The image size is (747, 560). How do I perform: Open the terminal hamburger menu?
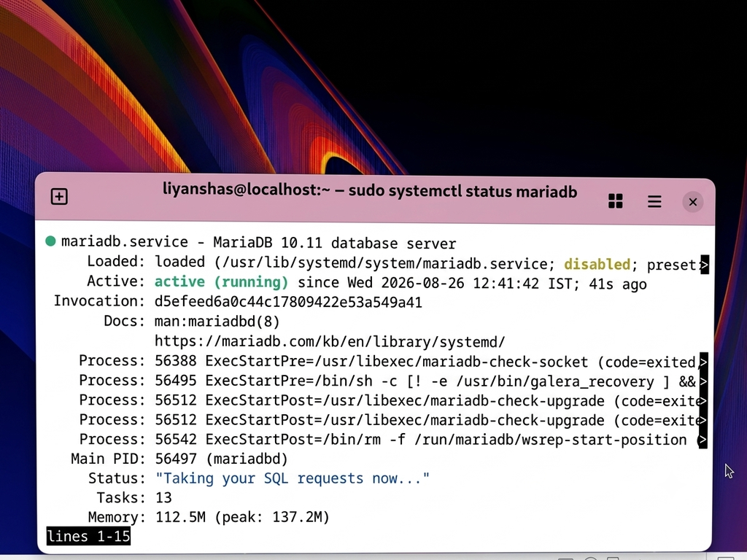coord(654,201)
